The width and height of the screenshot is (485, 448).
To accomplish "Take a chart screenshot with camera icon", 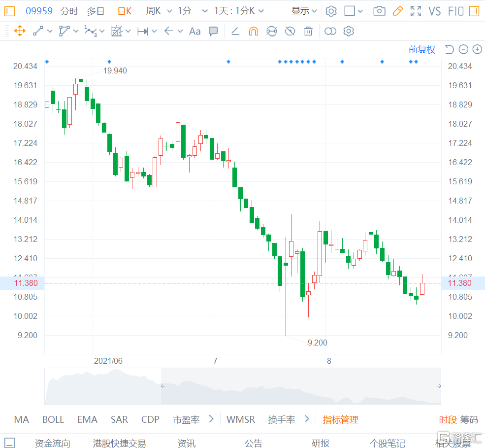I will pos(379,10).
